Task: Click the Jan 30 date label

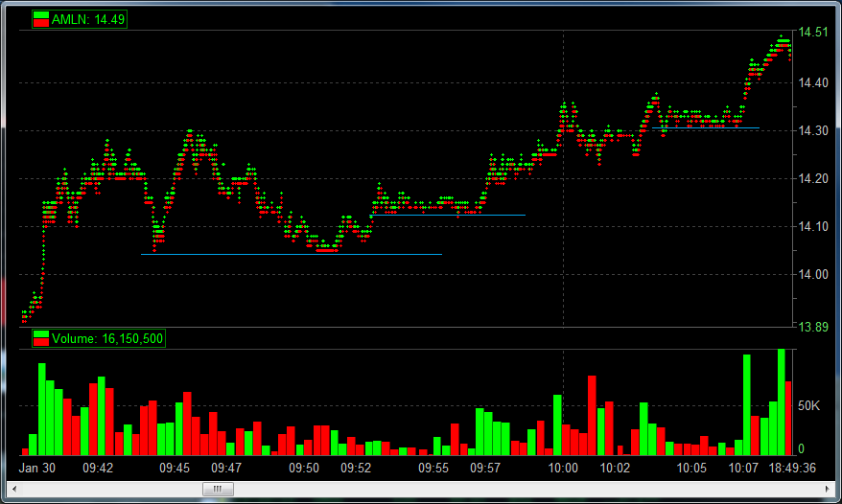Action: coord(37,468)
